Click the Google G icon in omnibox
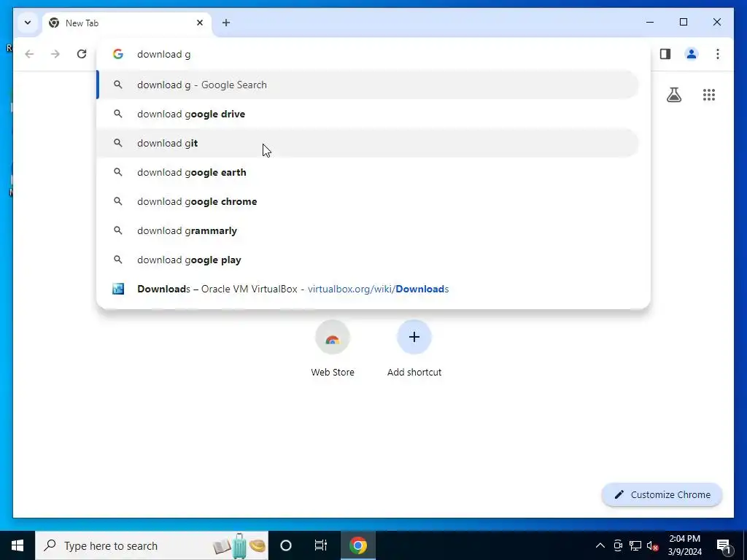Image resolution: width=747 pixels, height=560 pixels. point(117,54)
